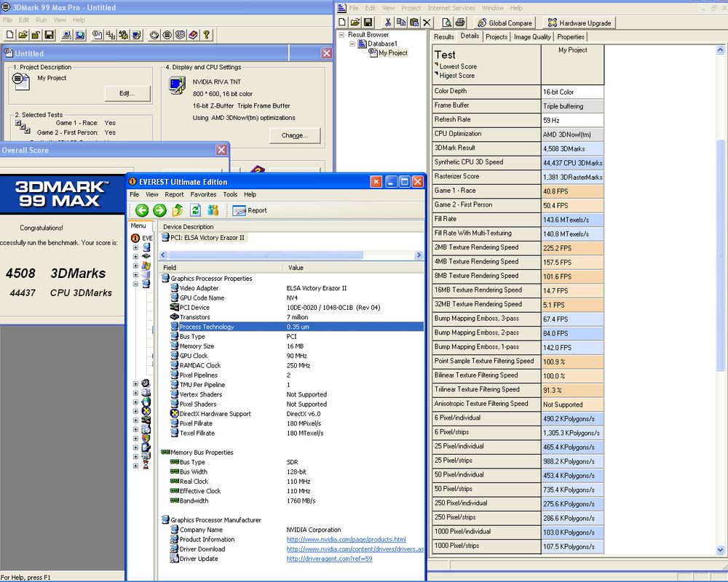
Task: Click Global Compare button
Action: 505,23
